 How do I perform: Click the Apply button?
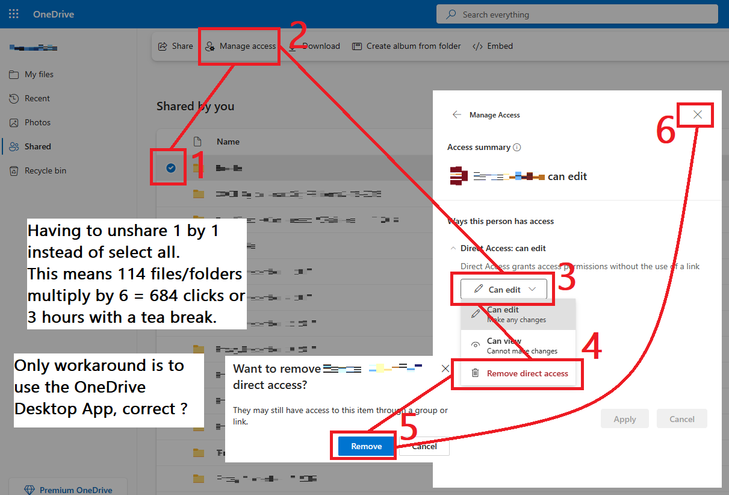(624, 419)
